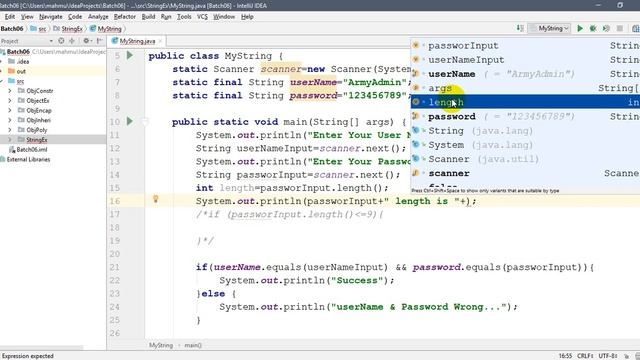Image resolution: width=640 pixels, height=360 pixels.
Task: Open the Window menu
Action: point(224,17)
